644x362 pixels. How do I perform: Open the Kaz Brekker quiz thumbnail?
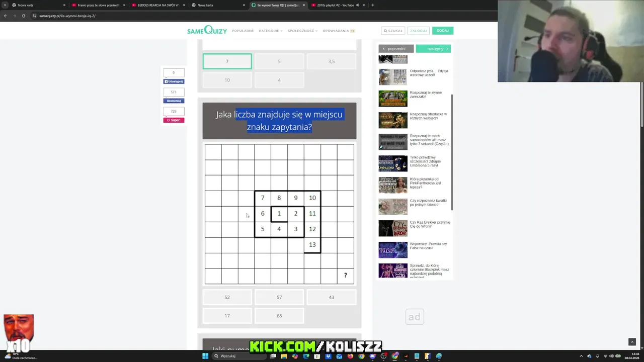coord(393,228)
